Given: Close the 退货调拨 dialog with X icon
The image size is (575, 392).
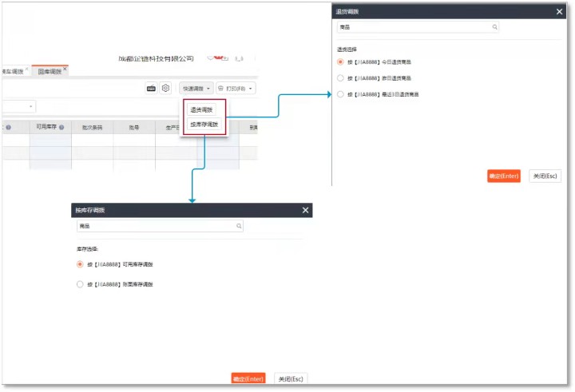Looking at the screenshot, I should 559,11.
